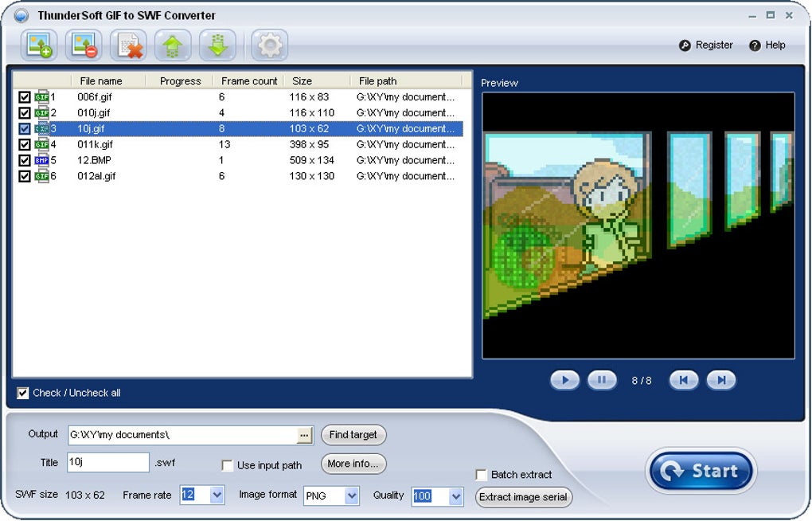Click the GIF file icon for 006f.gif
The width and height of the screenshot is (812, 521).
(x=41, y=97)
